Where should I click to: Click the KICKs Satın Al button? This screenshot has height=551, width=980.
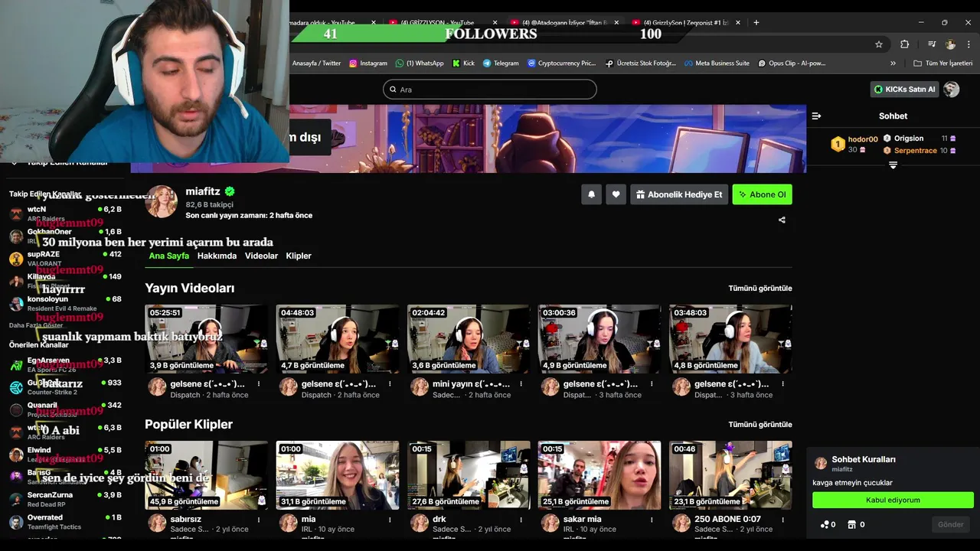point(905,90)
